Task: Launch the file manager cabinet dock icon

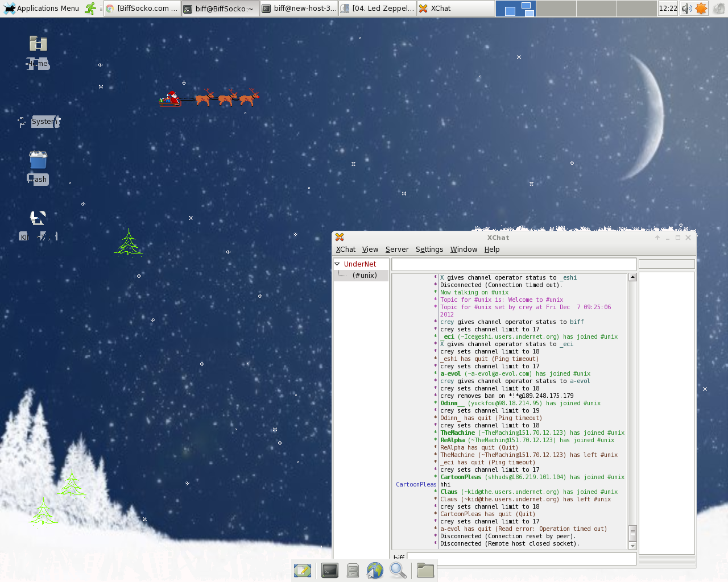Action: coord(353,571)
